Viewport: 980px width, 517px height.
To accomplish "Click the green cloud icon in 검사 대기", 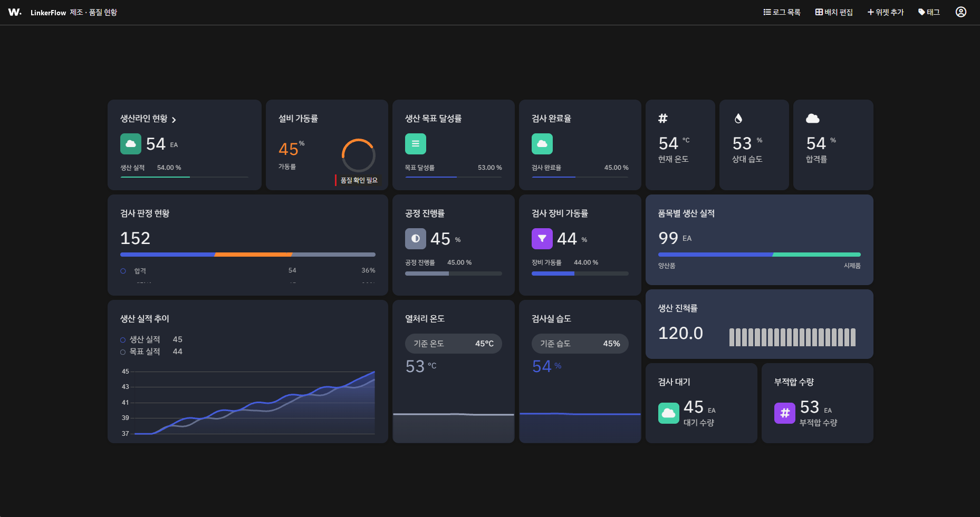I will (x=669, y=413).
